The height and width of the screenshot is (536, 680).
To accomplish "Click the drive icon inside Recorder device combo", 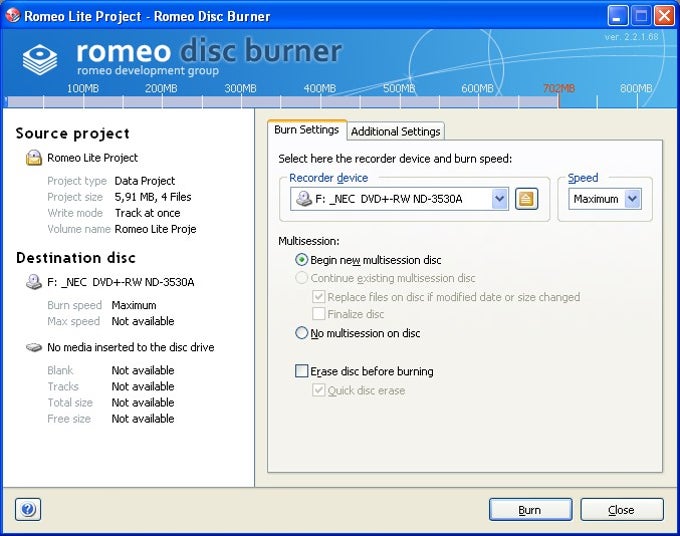I will (304, 199).
